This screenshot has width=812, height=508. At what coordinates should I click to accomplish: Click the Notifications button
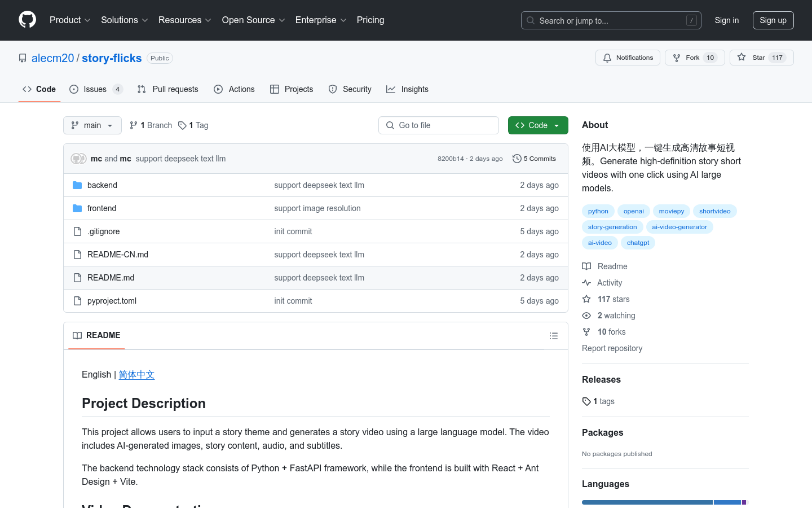click(628, 58)
